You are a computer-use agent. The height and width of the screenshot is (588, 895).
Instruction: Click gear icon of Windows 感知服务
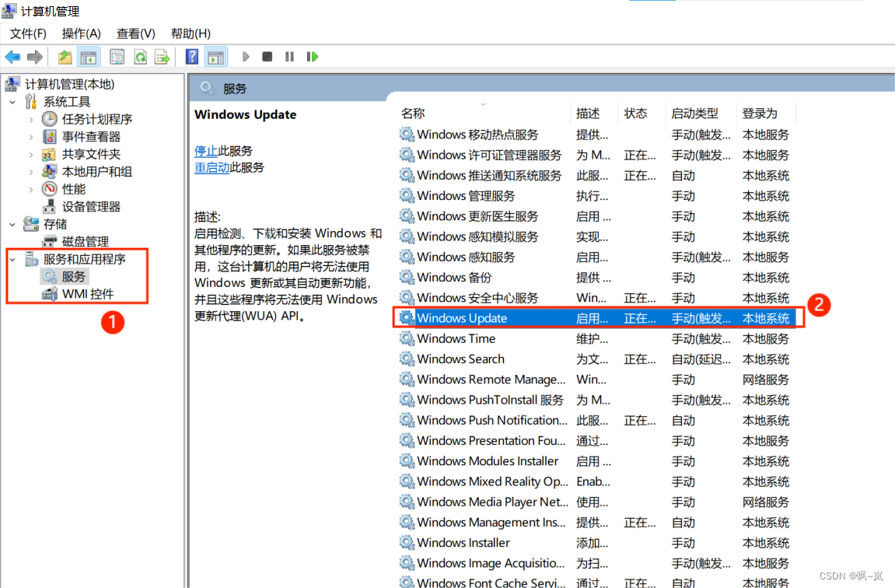(x=407, y=257)
